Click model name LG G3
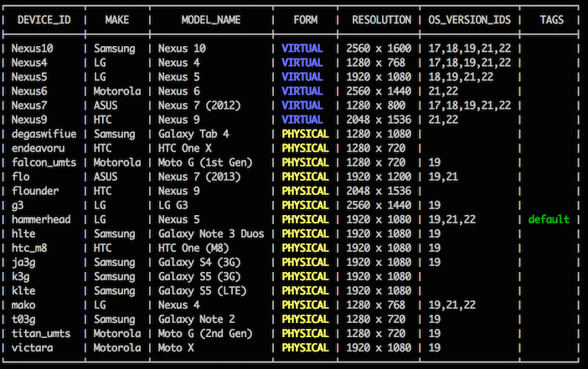This screenshot has height=369, width=588. 173,205
